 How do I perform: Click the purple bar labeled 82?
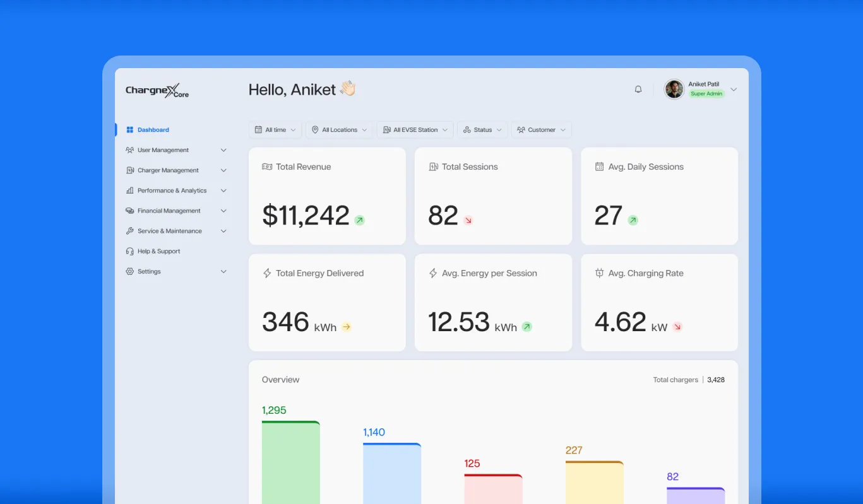pyautogui.click(x=696, y=496)
